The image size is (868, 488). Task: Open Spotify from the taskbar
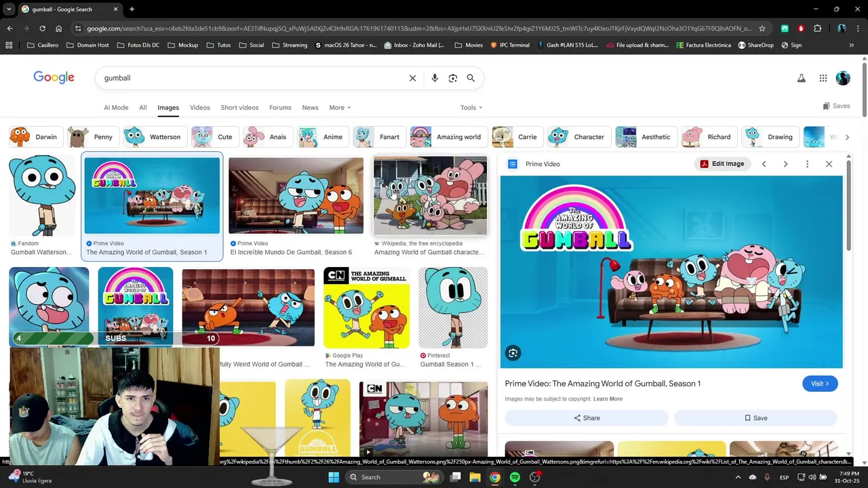coord(515,477)
